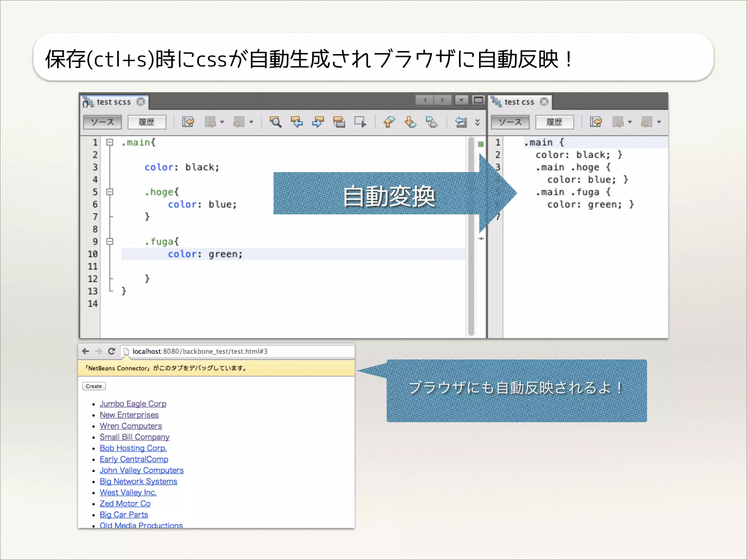Open Big Network Systems link
Image resolution: width=747 pixels, height=560 pixels.
coord(139,481)
